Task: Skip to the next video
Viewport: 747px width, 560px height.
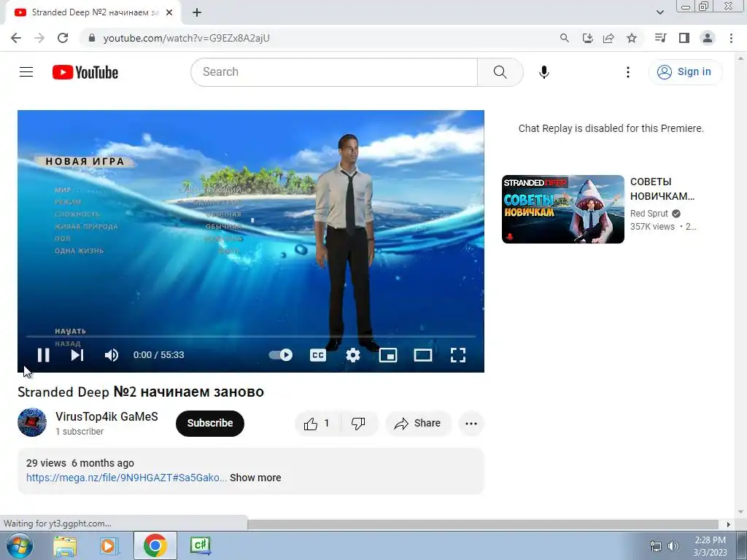Action: pos(77,355)
